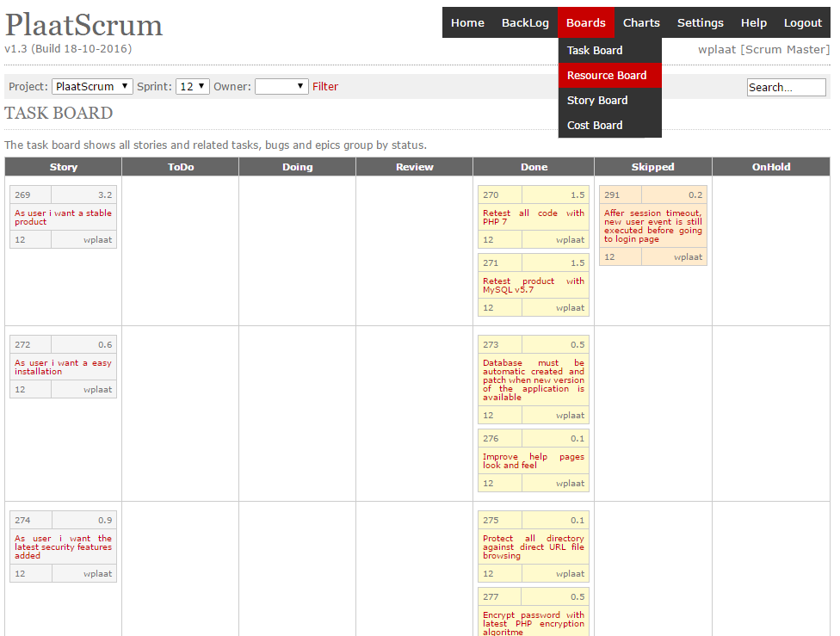840x636 pixels.
Task: Click task ID 271
Action: pyautogui.click(x=491, y=263)
